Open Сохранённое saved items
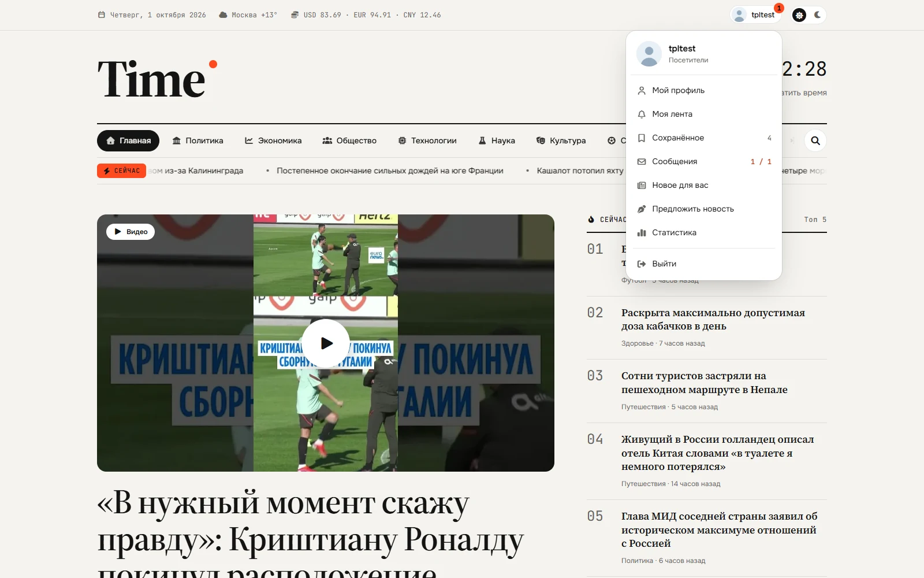 [704, 138]
